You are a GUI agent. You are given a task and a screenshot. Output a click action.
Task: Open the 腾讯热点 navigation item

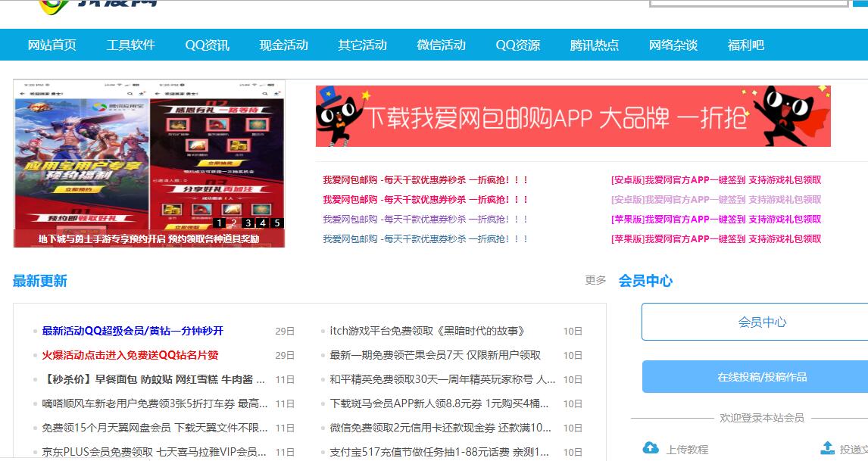594,45
